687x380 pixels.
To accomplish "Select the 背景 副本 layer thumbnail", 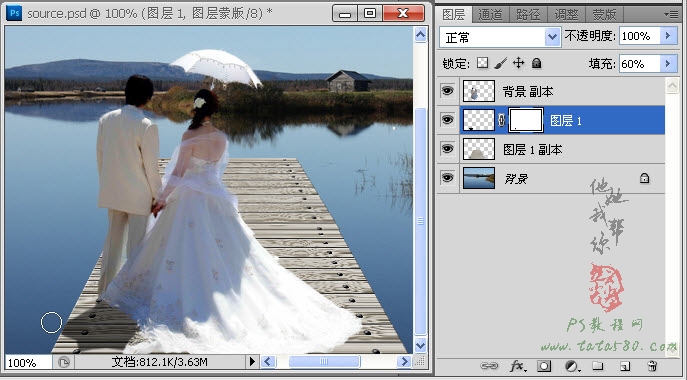I will (x=479, y=91).
